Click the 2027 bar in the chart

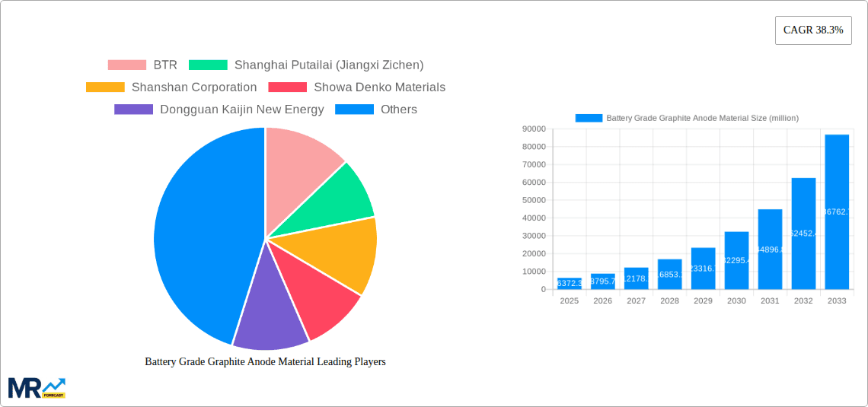[x=636, y=278]
